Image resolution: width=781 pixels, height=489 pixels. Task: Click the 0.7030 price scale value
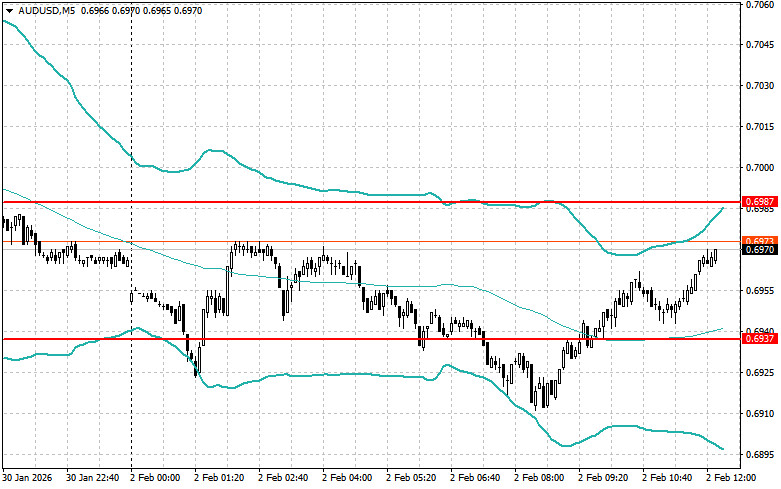[x=760, y=86]
